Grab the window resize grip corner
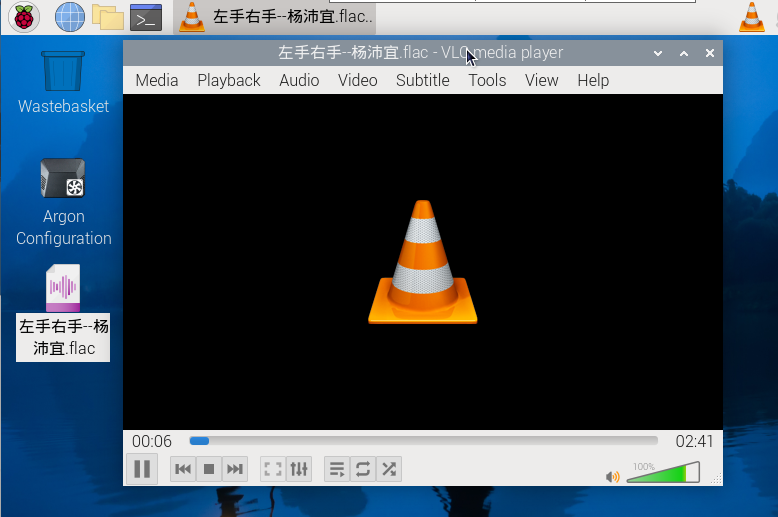Screen dimensions: 778x517 pyautogui.click(x=716, y=479)
